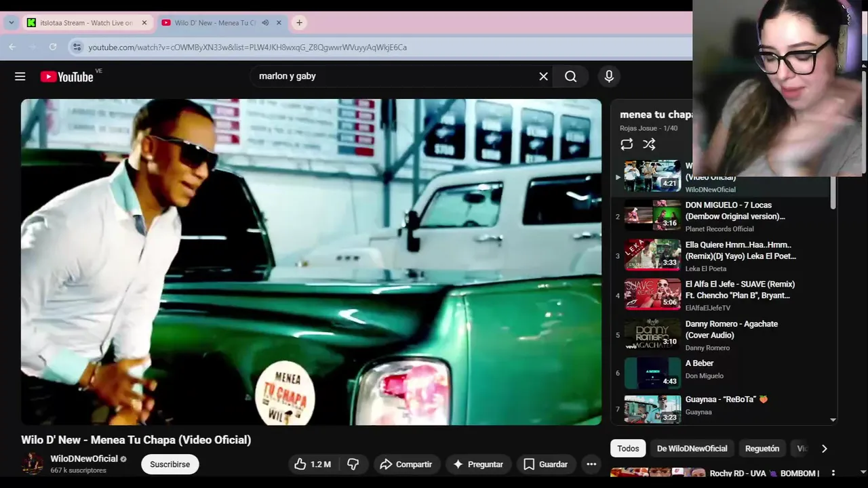
Task: Play DON MIGUELO 7 Locas playlist item
Action: tap(722, 216)
